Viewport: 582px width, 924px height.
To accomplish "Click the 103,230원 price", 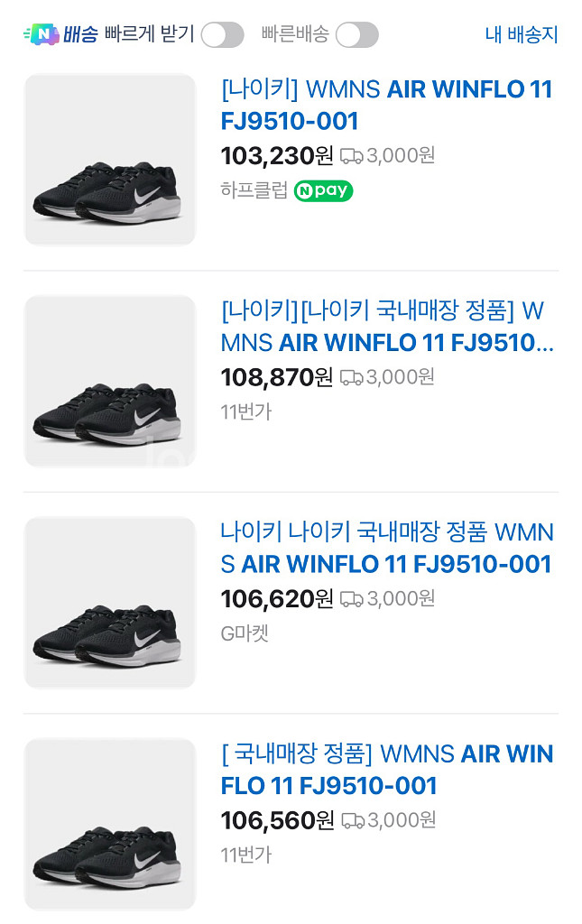I will [276, 156].
